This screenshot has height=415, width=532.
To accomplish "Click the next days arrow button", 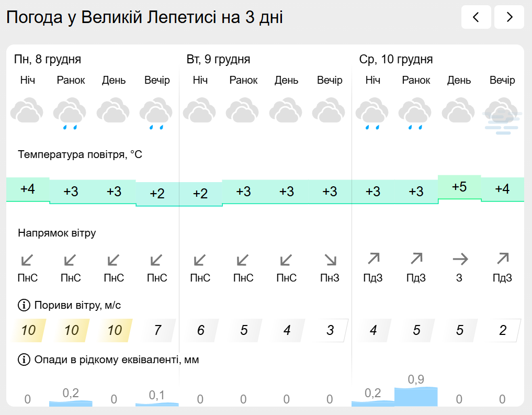I will click(x=509, y=17).
